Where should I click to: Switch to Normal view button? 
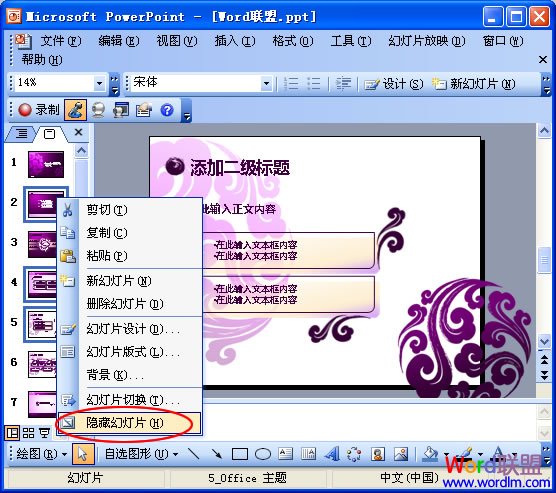tap(12, 433)
